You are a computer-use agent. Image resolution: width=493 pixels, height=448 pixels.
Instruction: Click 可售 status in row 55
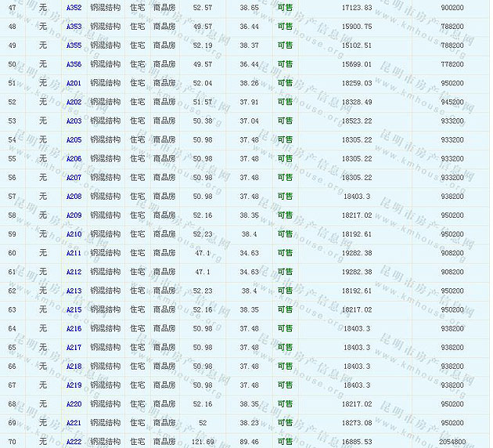tap(285, 159)
